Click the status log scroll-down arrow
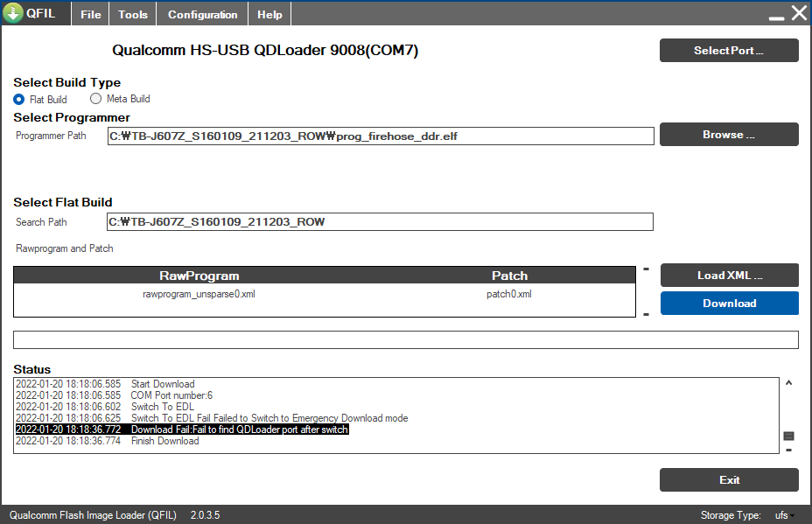This screenshot has width=812, height=524. [788, 450]
